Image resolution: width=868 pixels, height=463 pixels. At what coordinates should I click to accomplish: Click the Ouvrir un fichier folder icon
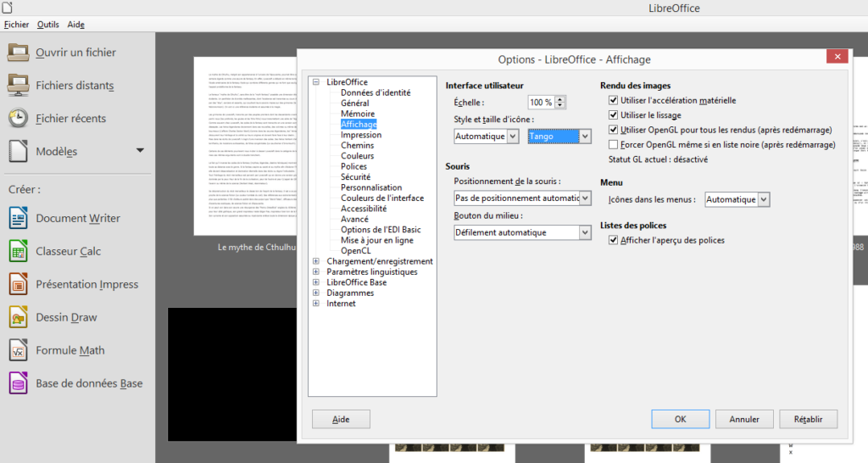tap(19, 52)
